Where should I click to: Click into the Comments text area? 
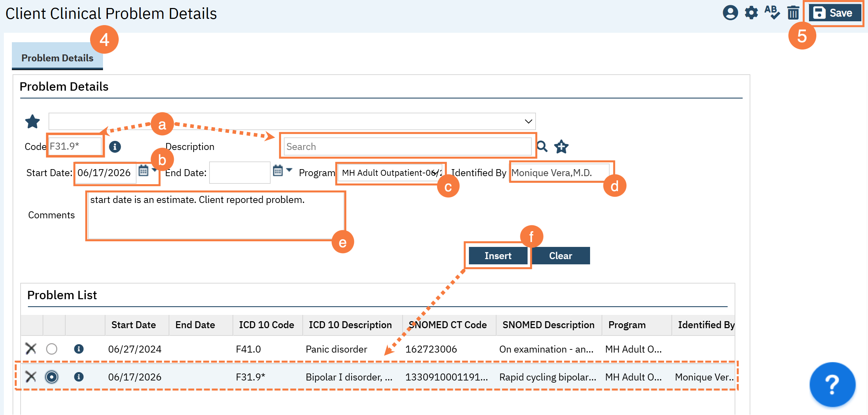pyautogui.click(x=215, y=216)
